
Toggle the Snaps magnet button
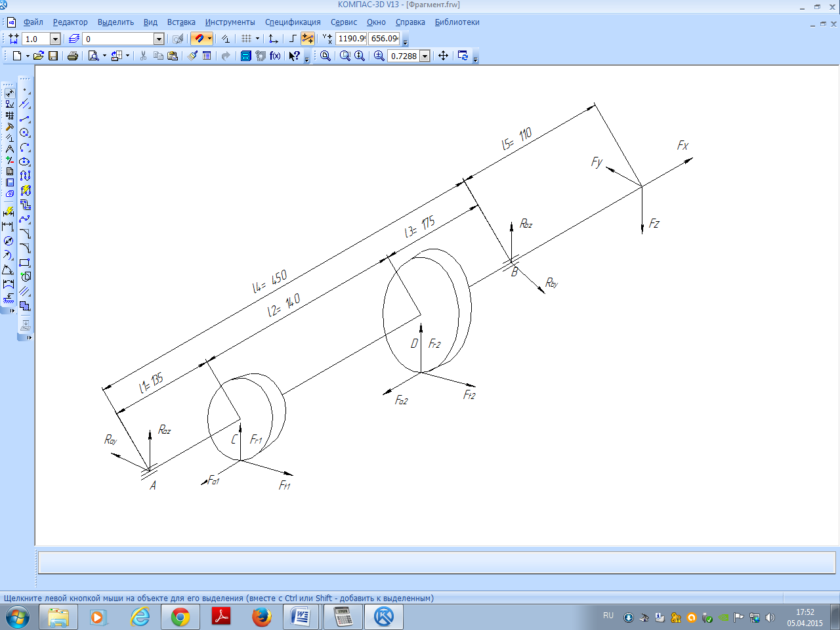pyautogui.click(x=199, y=39)
